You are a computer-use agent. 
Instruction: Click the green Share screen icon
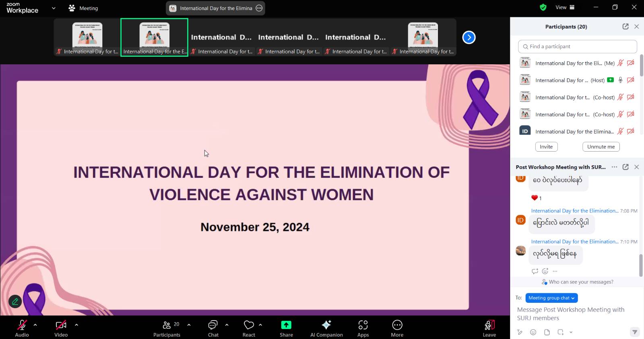pos(286,325)
